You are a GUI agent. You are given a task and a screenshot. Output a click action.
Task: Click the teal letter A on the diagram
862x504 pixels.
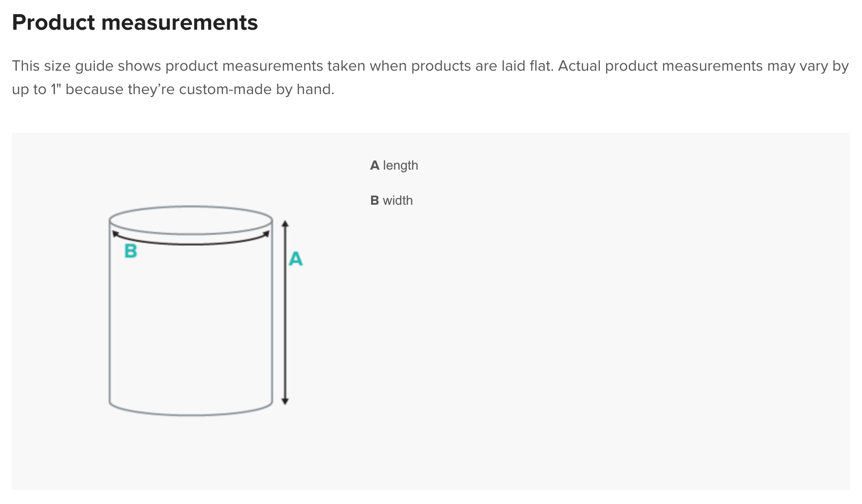pos(295,259)
